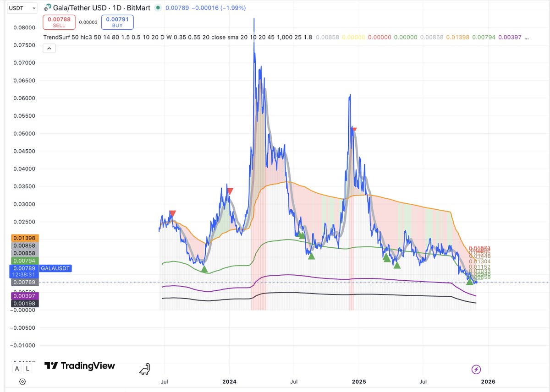Image resolution: width=550 pixels, height=392 pixels.
Task: Click the green real-time data status dot
Action: pos(157,8)
